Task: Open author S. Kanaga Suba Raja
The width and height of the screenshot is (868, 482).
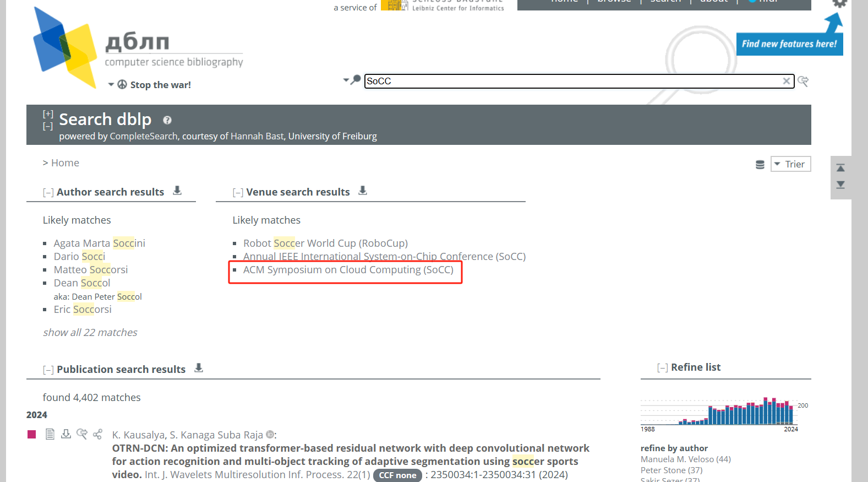Action: point(216,435)
